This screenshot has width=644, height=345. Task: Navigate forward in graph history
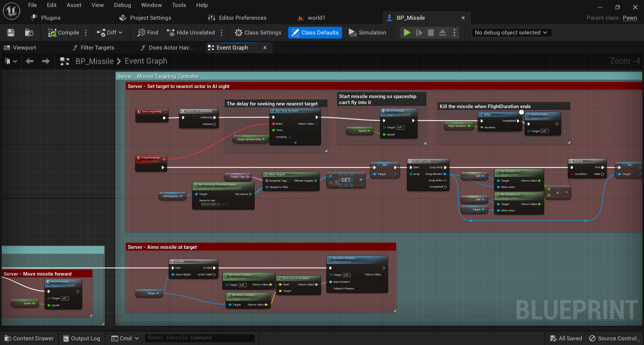[x=46, y=61]
